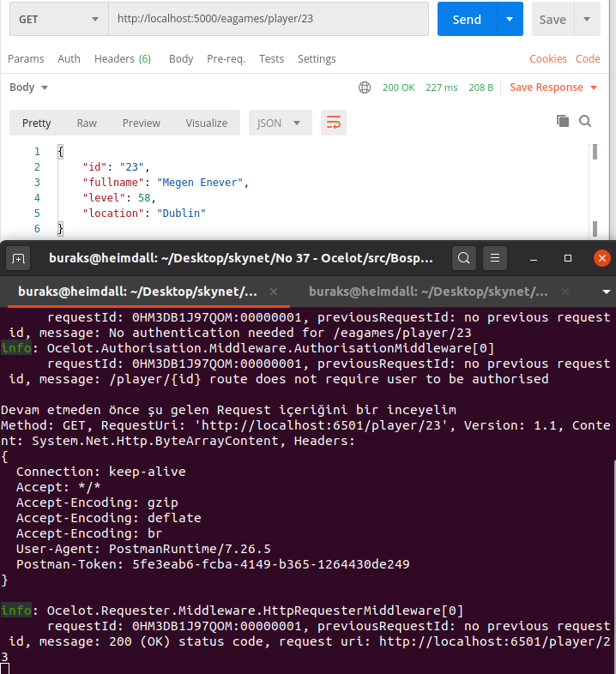The height and width of the screenshot is (674, 616).
Task: Click the network globe icon
Action: (365, 87)
